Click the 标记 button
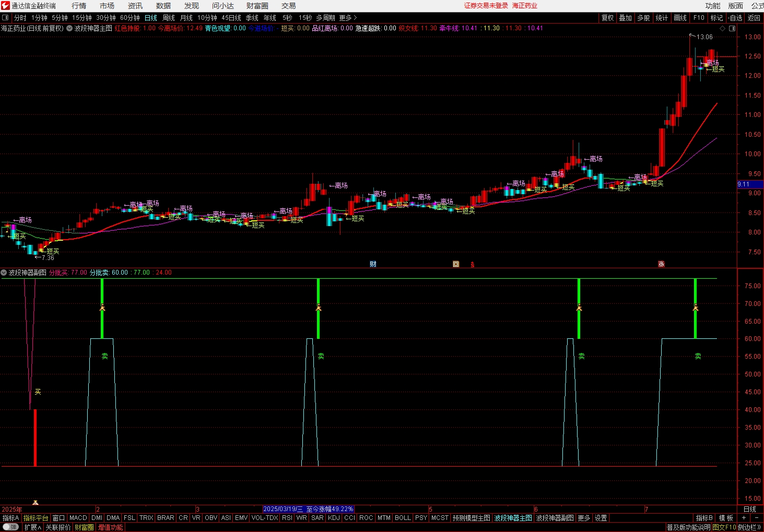The width and height of the screenshot is (764, 532). click(x=717, y=18)
